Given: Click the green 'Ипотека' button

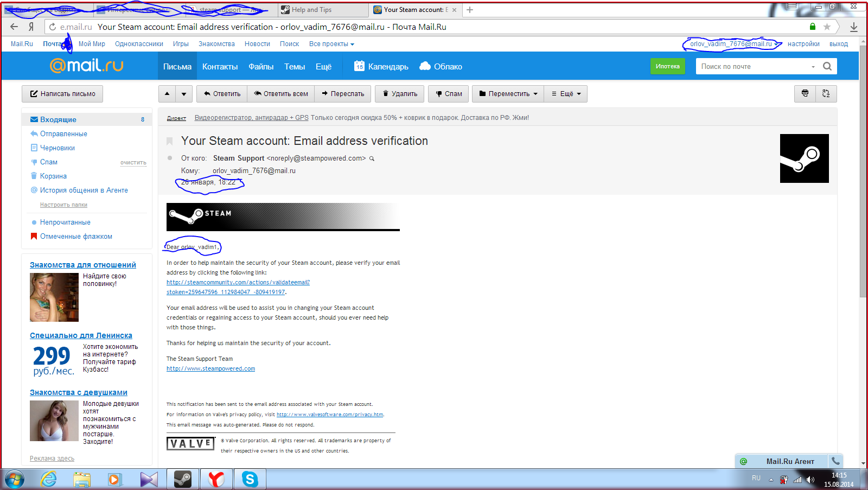Looking at the screenshot, I should [667, 66].
